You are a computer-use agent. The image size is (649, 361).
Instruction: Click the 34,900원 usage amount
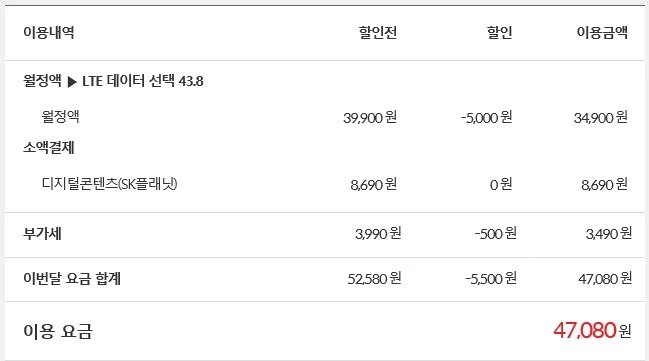click(x=601, y=118)
